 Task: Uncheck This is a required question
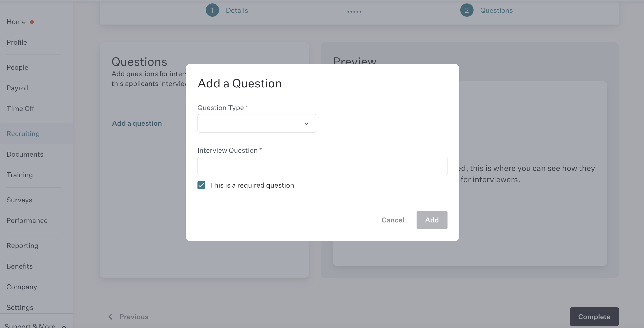pyautogui.click(x=201, y=185)
